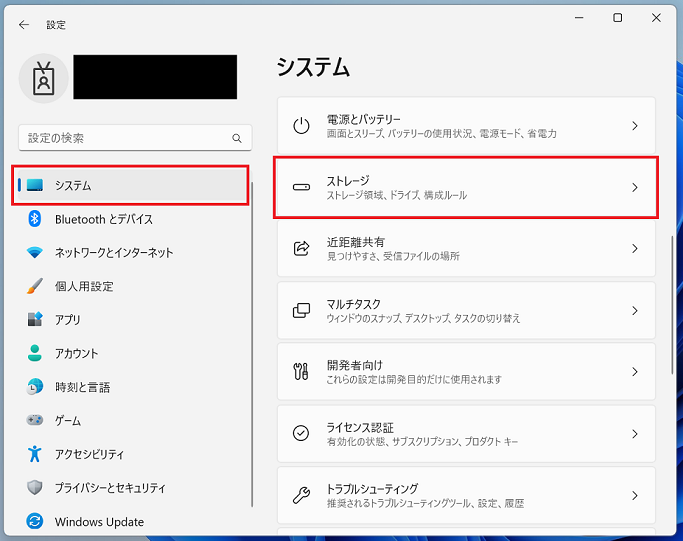
Task: Click the share icon for 近距離共有
Action: pos(301,248)
